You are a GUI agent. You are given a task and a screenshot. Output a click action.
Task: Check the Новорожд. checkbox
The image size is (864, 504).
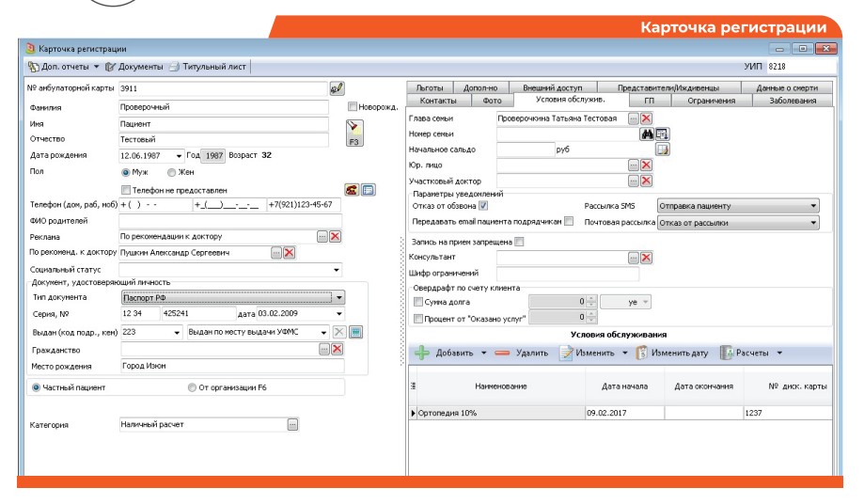point(353,106)
